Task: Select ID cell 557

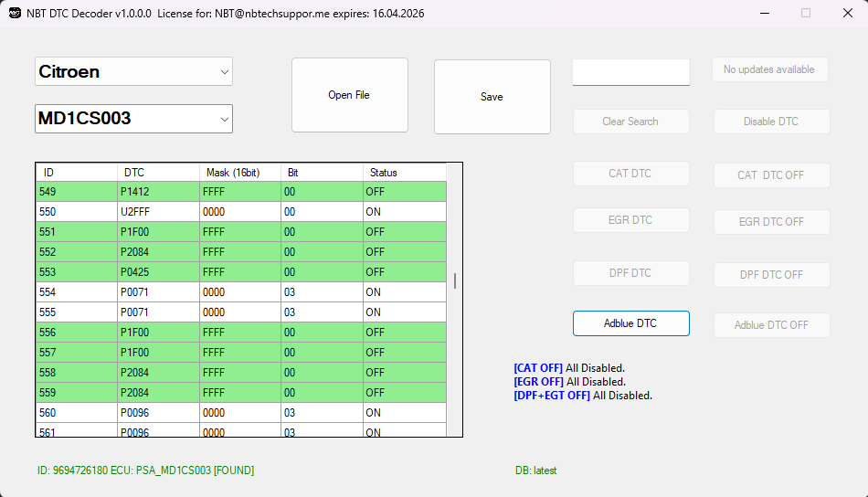Action: tap(77, 352)
